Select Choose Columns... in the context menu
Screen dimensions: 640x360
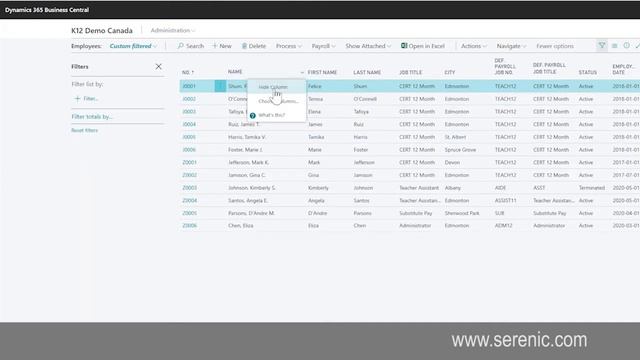point(278,101)
